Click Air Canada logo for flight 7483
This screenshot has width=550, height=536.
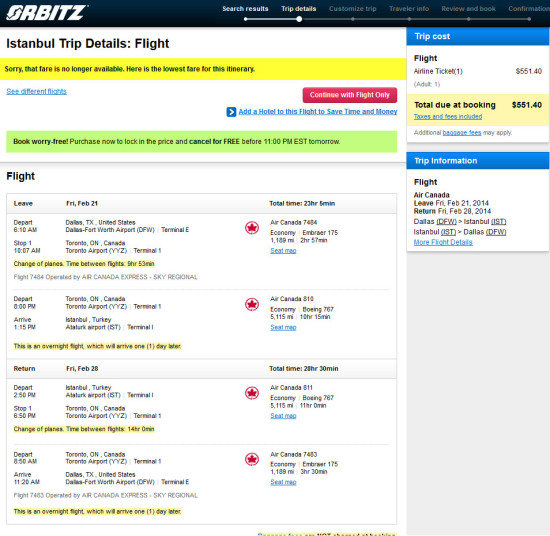[x=252, y=459]
